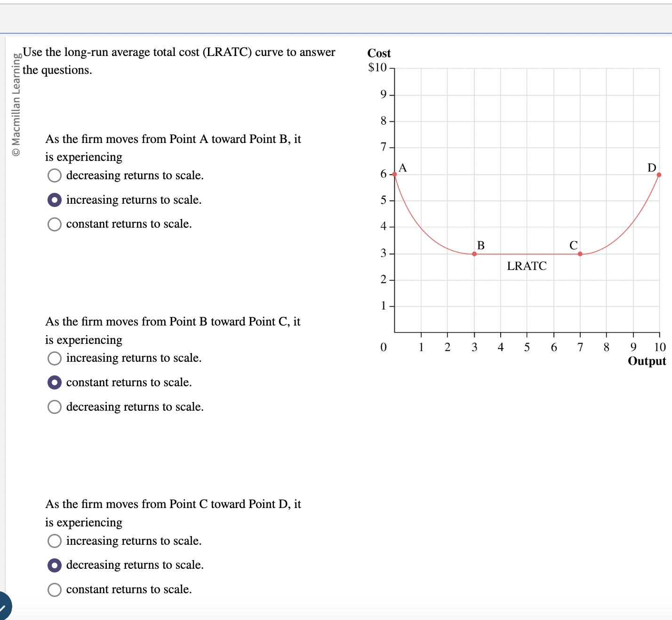Viewport: 672px width, 620px height.
Task: Click the Macmillan Learning copyright text
Action: (x=16, y=104)
